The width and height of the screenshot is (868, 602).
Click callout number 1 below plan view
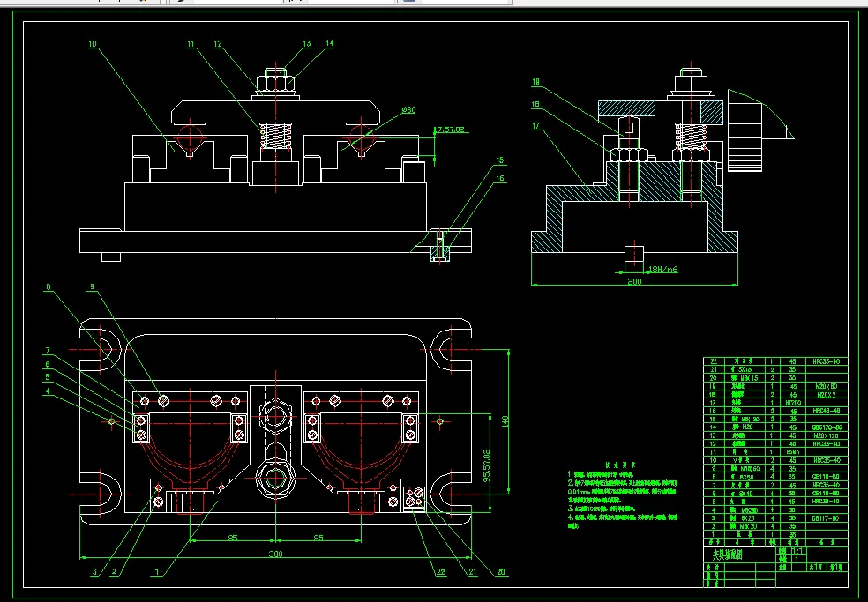(157, 571)
